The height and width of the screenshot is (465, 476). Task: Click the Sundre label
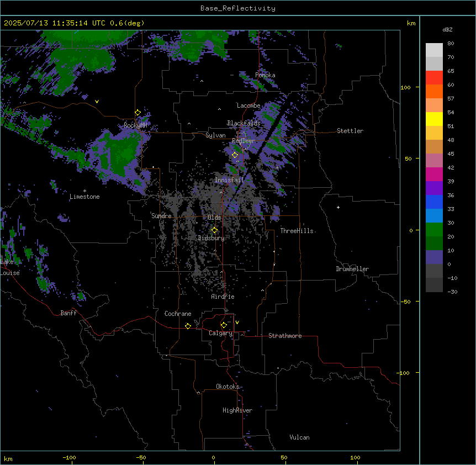point(161,216)
